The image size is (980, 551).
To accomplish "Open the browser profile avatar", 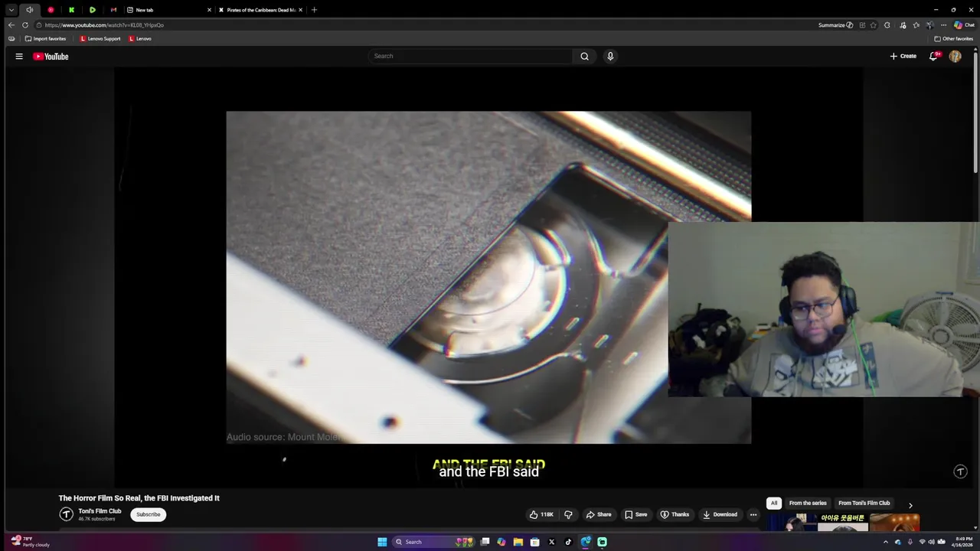I will pyautogui.click(x=929, y=25).
